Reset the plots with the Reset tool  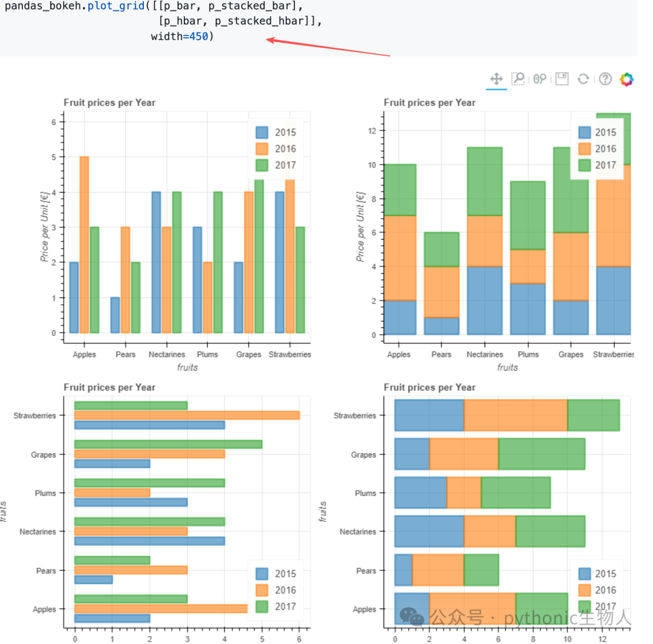[x=583, y=79]
